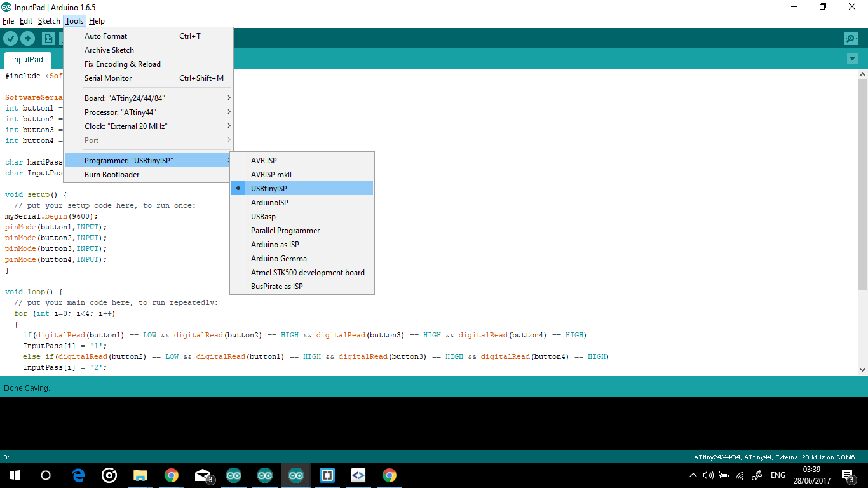Screen dimensions: 868x488
Task: Open the taskbar clock and date
Action: (812, 475)
